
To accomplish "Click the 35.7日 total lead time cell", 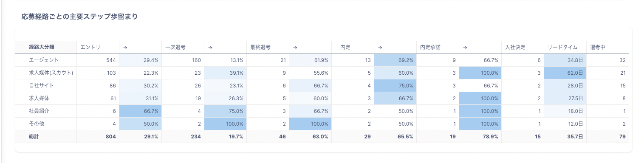I will pos(565,137).
